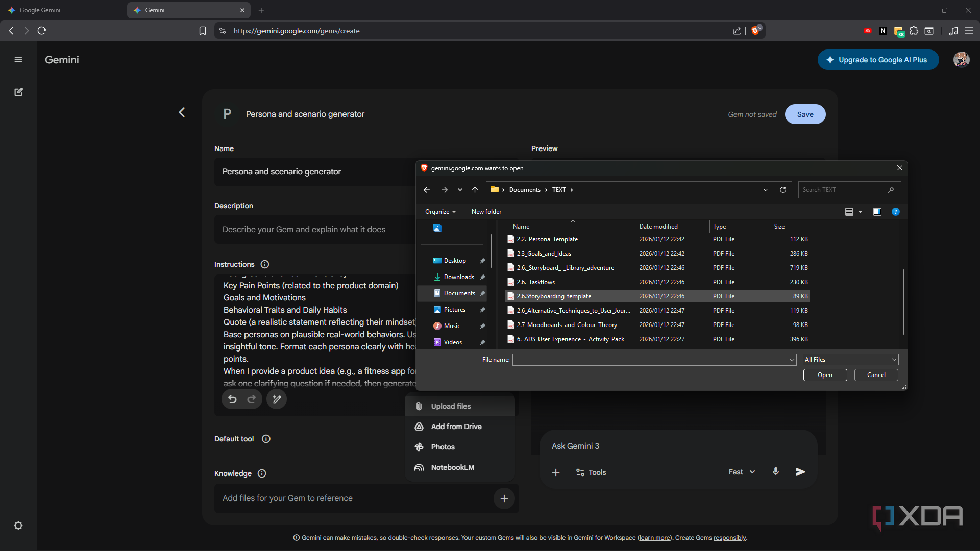Click the send arrow in Ask Gemini
The width and height of the screenshot is (980, 551).
coord(800,472)
